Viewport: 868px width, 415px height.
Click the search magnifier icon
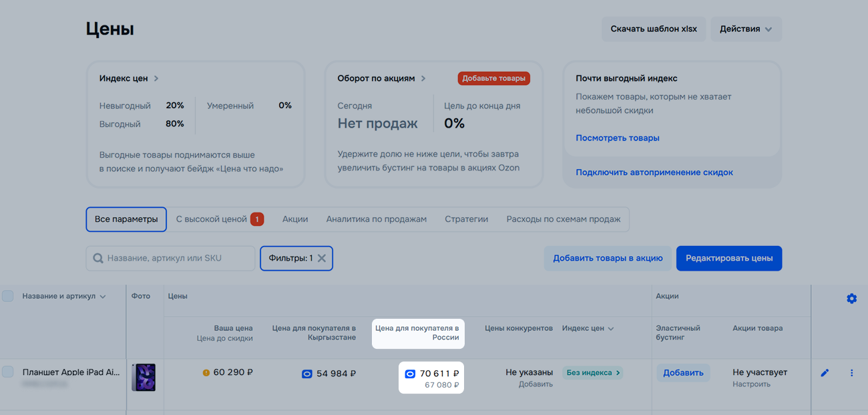click(x=98, y=259)
